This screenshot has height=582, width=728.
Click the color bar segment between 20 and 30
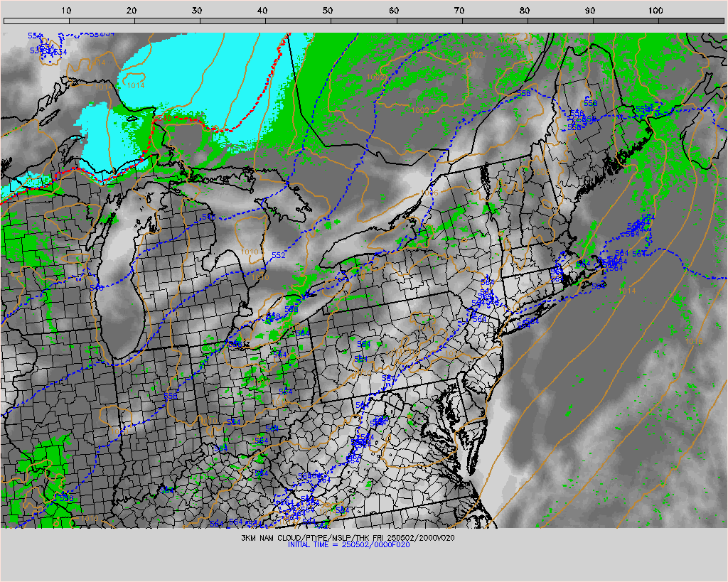pyautogui.click(x=168, y=21)
